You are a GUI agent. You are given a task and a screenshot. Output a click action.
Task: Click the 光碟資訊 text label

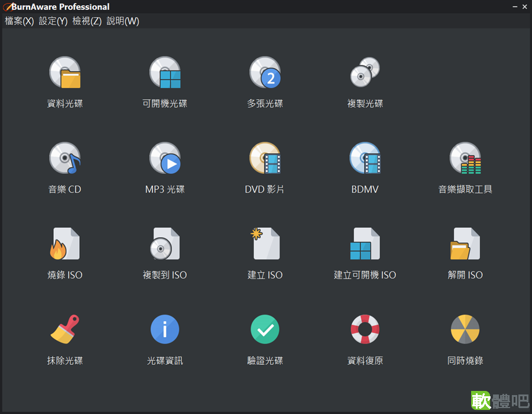pos(165,360)
